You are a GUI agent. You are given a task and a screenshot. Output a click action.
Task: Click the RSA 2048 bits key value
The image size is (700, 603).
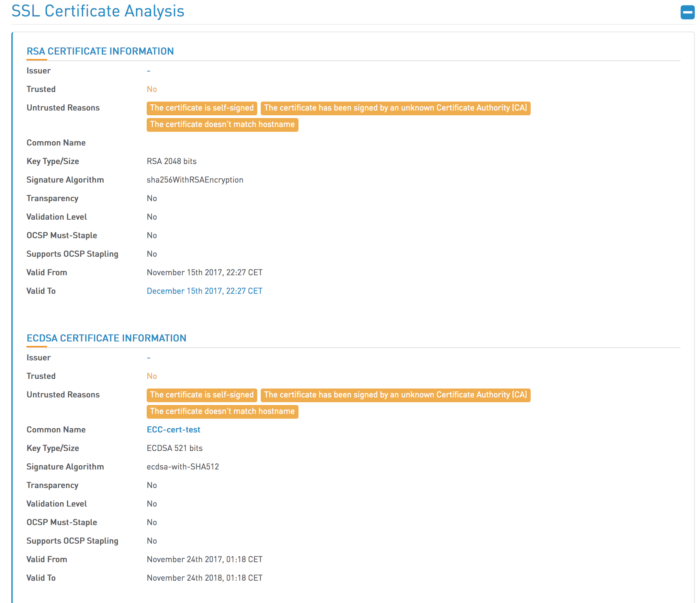tap(171, 161)
